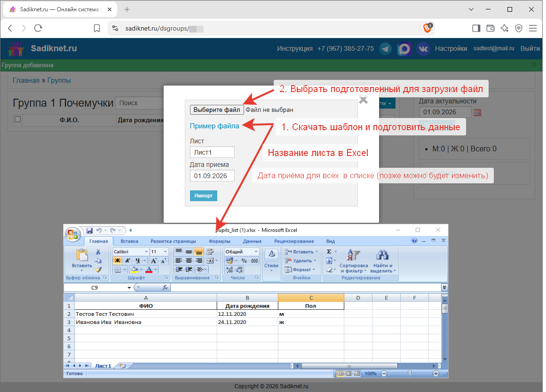Toggle italic К in Excel ribbon
Screen dimensions: 546x392
(x=127, y=261)
